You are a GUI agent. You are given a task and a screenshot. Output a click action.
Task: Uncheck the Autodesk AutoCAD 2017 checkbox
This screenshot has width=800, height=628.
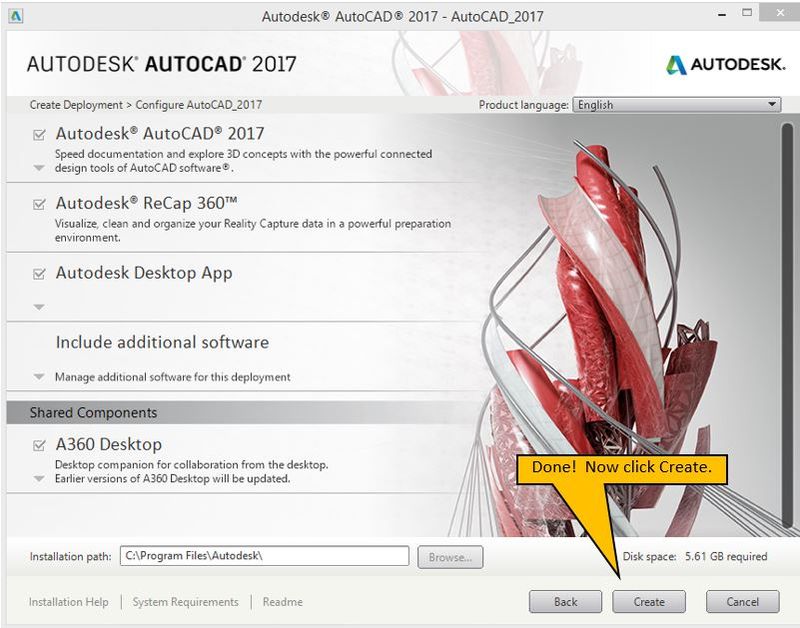coord(39,135)
